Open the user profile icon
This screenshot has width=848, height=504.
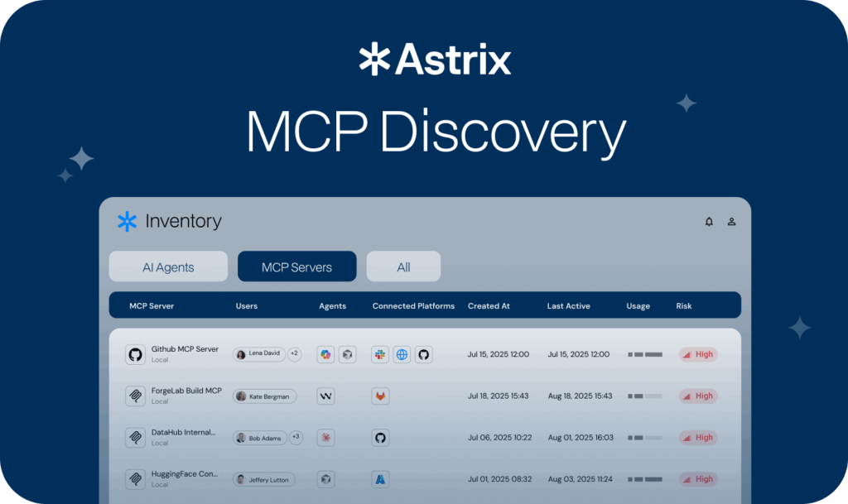(732, 222)
